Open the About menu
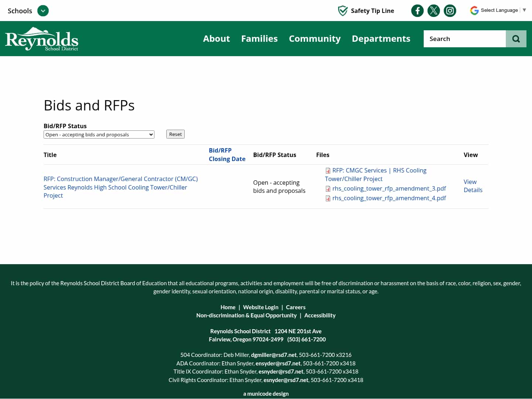The height and width of the screenshot is (399, 532). click(x=216, y=38)
